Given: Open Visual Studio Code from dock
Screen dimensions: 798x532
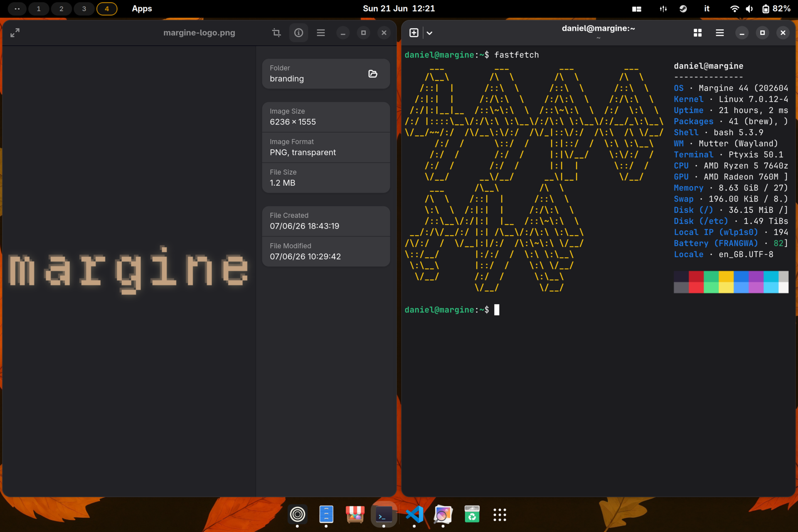Looking at the screenshot, I should pyautogui.click(x=414, y=515).
